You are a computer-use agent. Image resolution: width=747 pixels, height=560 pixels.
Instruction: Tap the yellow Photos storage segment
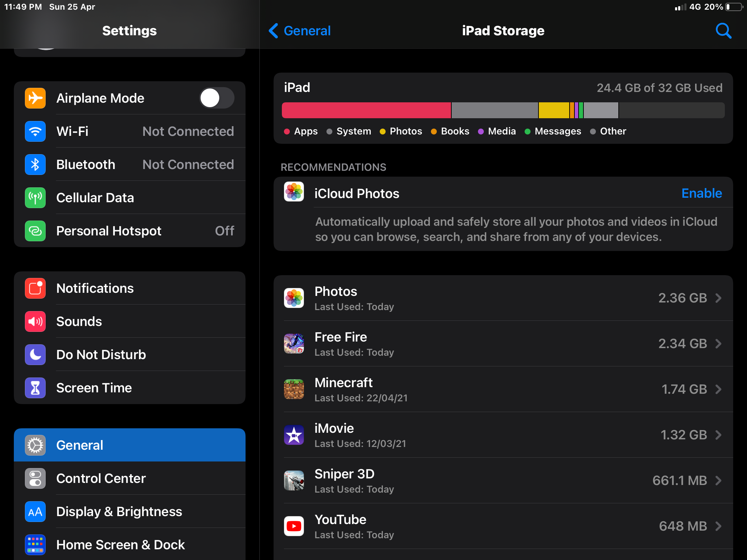pos(554,110)
